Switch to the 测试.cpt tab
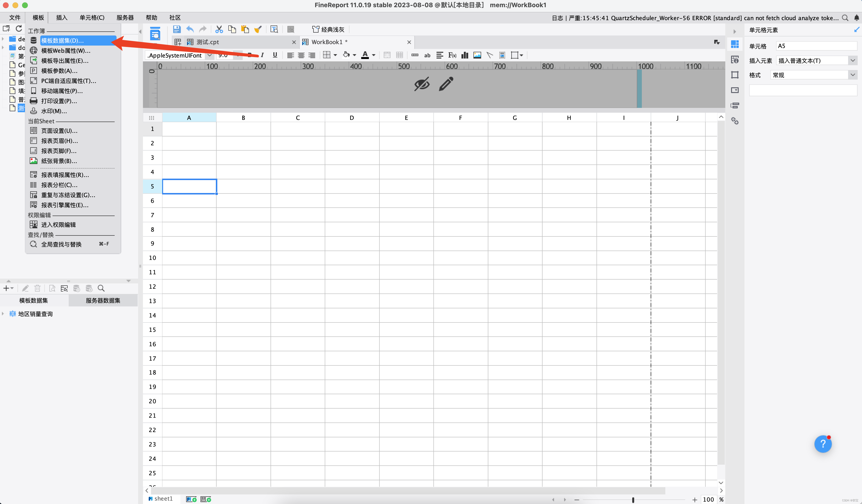862x504 pixels. (x=208, y=42)
